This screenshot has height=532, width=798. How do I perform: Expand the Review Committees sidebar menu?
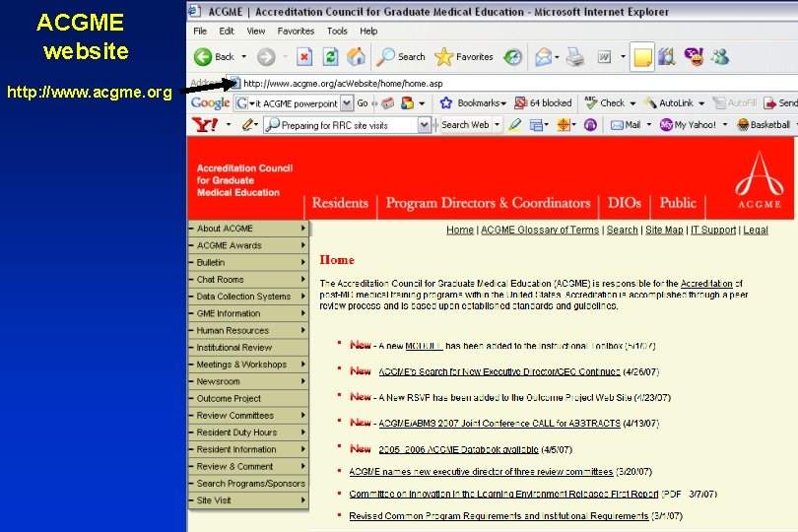tap(248, 416)
